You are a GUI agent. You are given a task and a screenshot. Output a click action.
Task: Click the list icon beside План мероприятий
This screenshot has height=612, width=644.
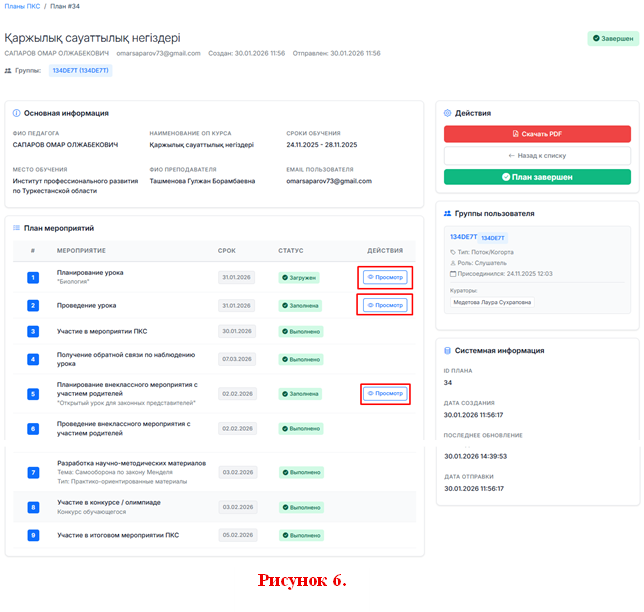pyautogui.click(x=16, y=228)
